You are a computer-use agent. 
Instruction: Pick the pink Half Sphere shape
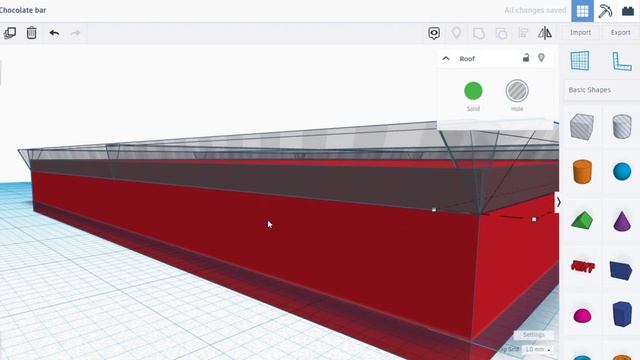coord(582,316)
